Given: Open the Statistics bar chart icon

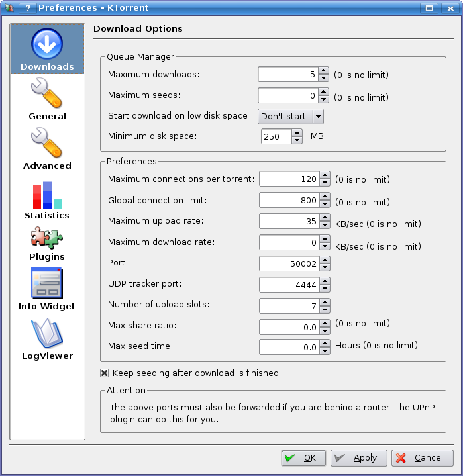Looking at the screenshot, I should 47,195.
